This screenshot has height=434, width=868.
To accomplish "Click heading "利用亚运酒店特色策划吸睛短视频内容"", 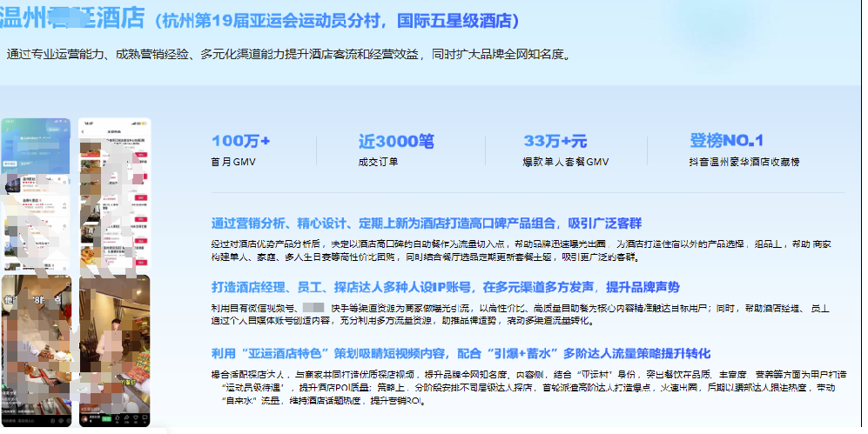I will 461,354.
